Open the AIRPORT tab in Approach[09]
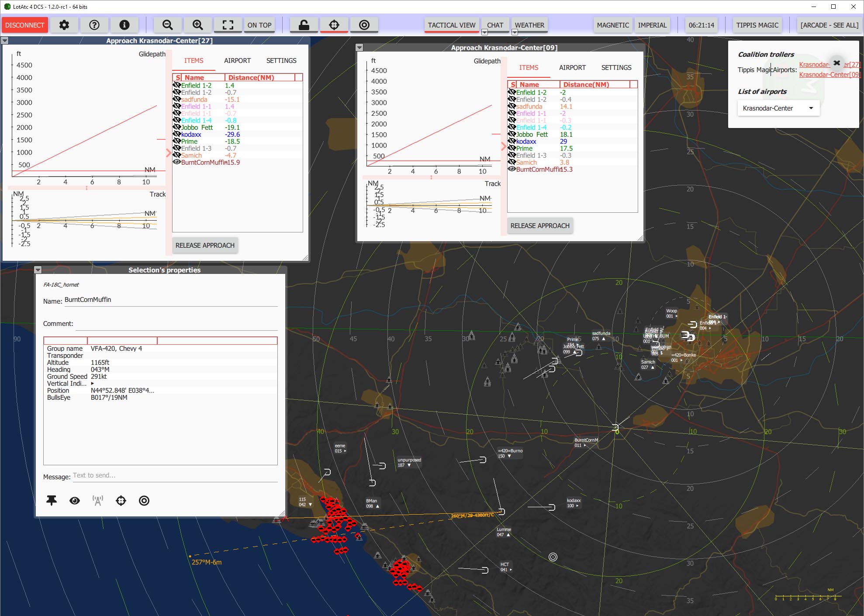This screenshot has height=616, width=864. tap(572, 68)
